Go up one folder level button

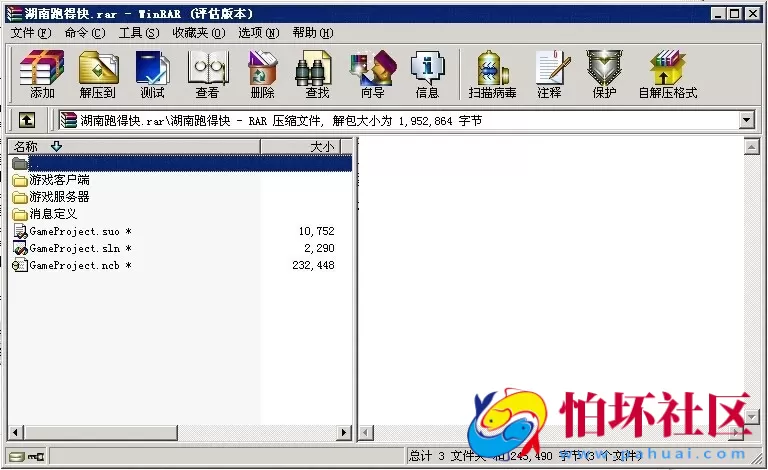click(26, 120)
